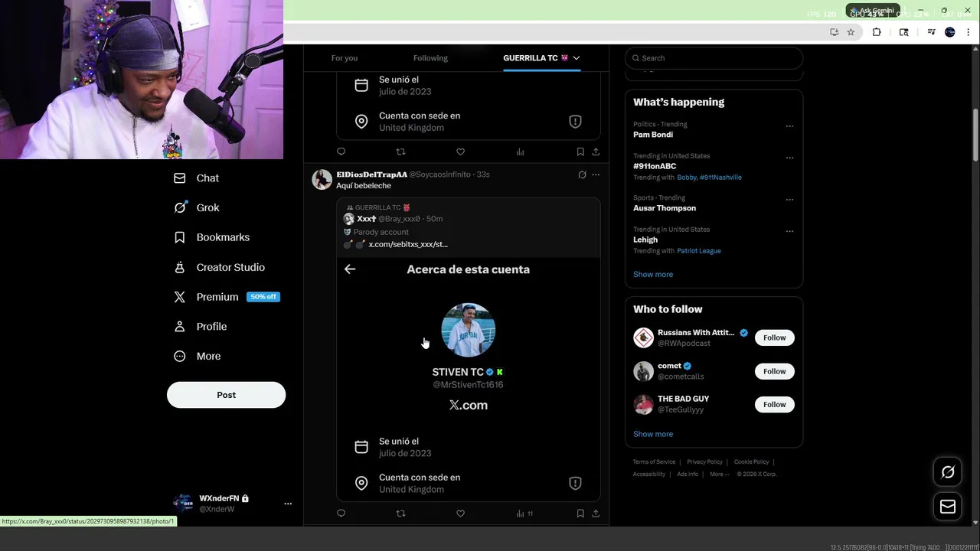
Task: Switch to the For you tab
Action: click(x=345, y=58)
